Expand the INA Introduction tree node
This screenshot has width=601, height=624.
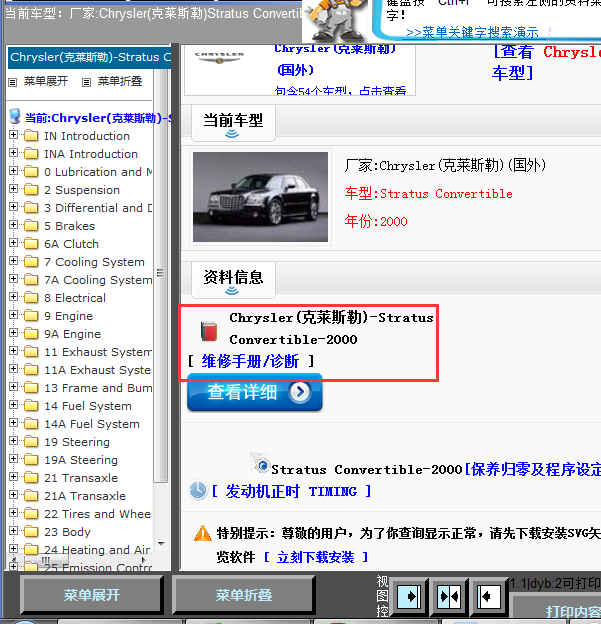pos(14,152)
